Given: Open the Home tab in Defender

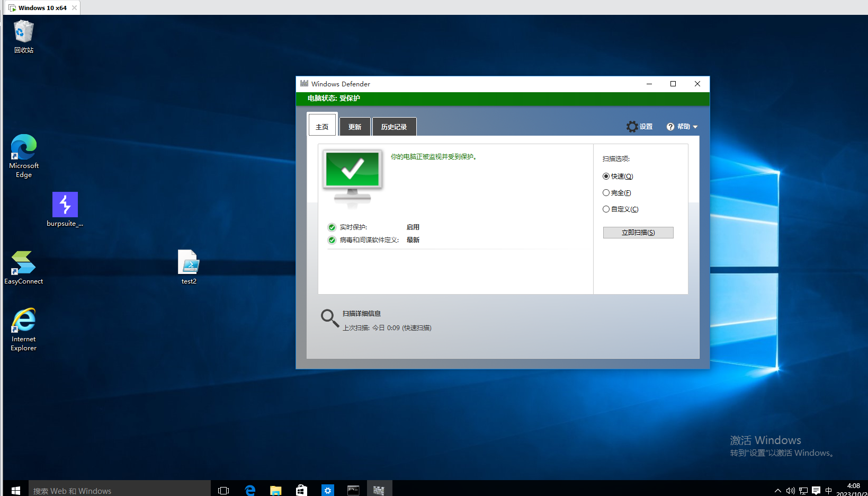Looking at the screenshot, I should [322, 127].
